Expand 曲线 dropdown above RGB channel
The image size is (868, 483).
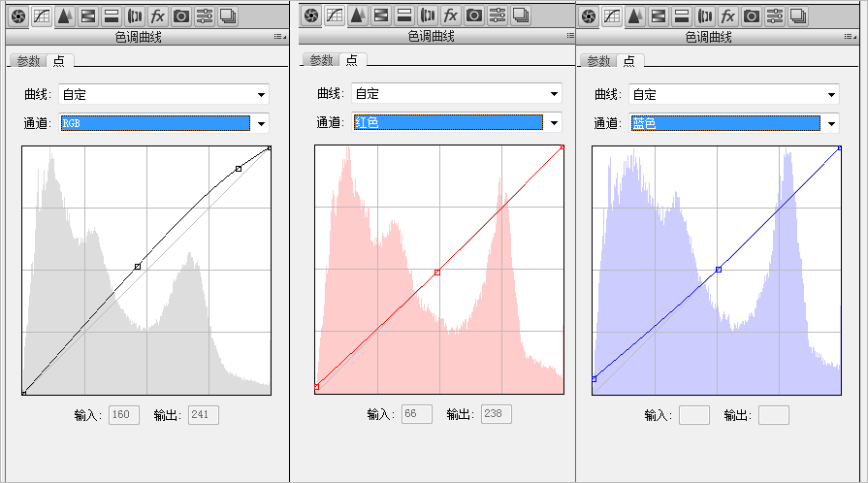(164, 94)
